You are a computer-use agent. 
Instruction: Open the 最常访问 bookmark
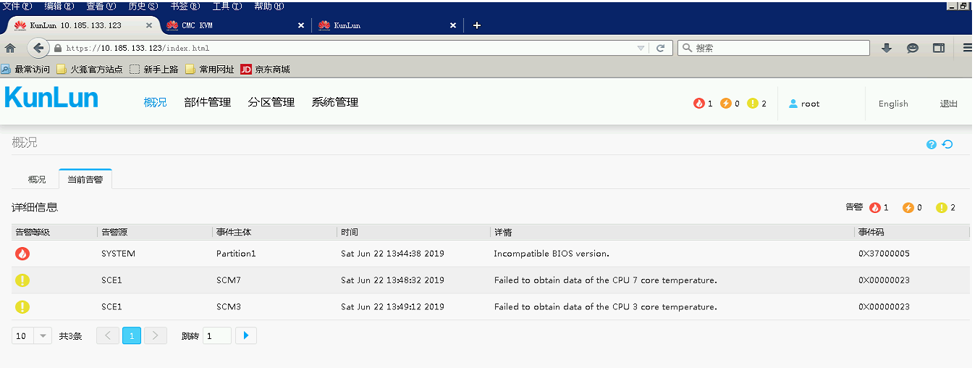25,70
